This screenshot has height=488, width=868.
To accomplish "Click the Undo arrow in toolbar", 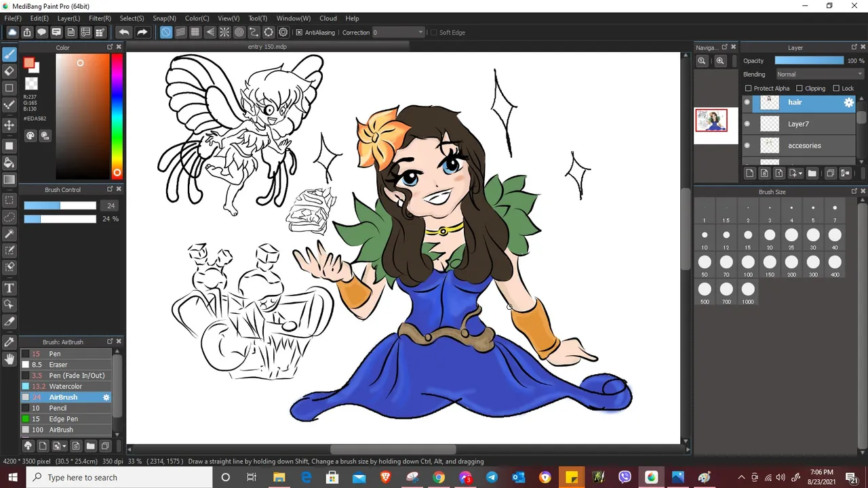I will (x=124, y=32).
